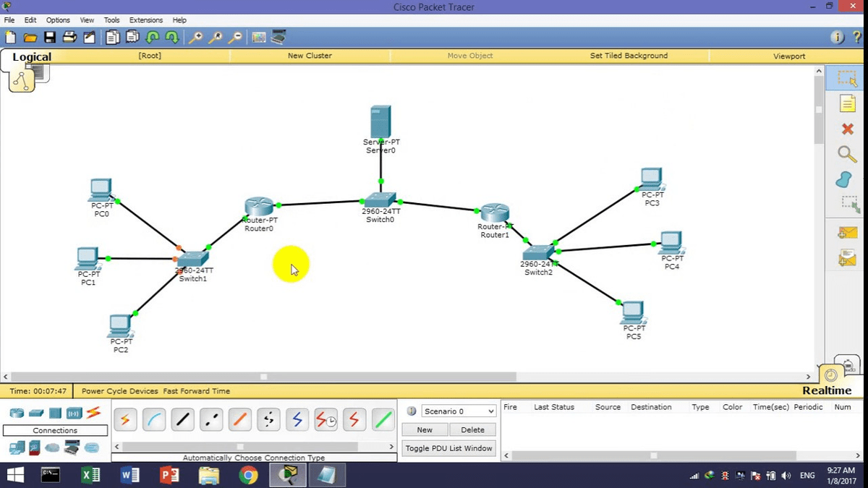The width and height of the screenshot is (868, 488).
Task: Choose the copper straight-through cable icon
Action: click(x=182, y=419)
